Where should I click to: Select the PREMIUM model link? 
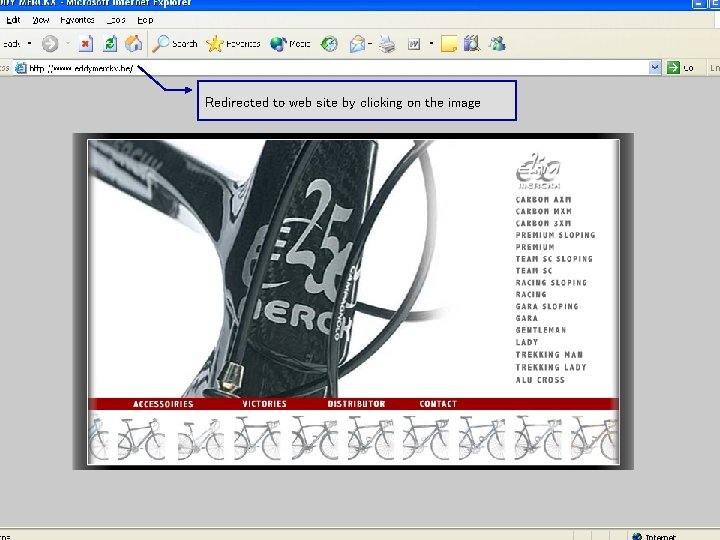[x=534, y=247]
